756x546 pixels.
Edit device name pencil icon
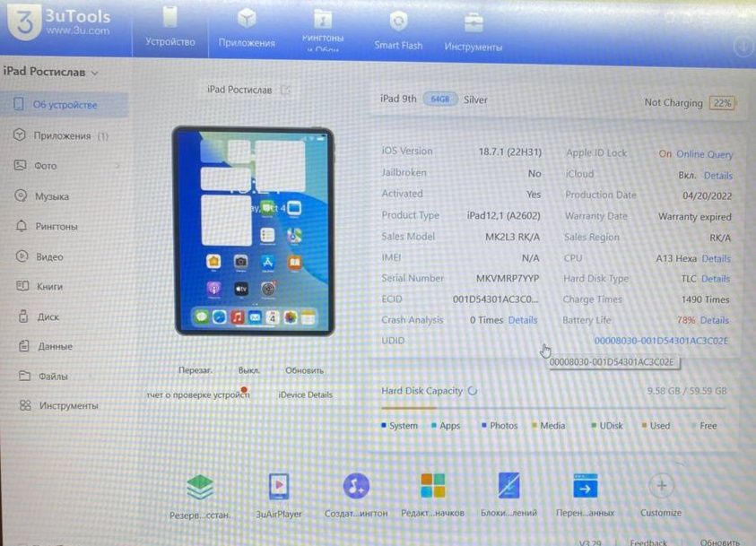285,91
